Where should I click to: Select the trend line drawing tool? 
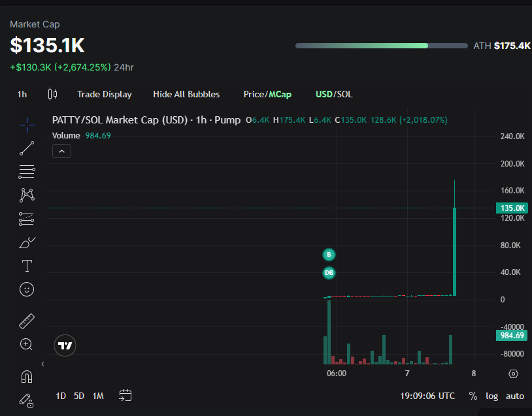click(x=27, y=148)
